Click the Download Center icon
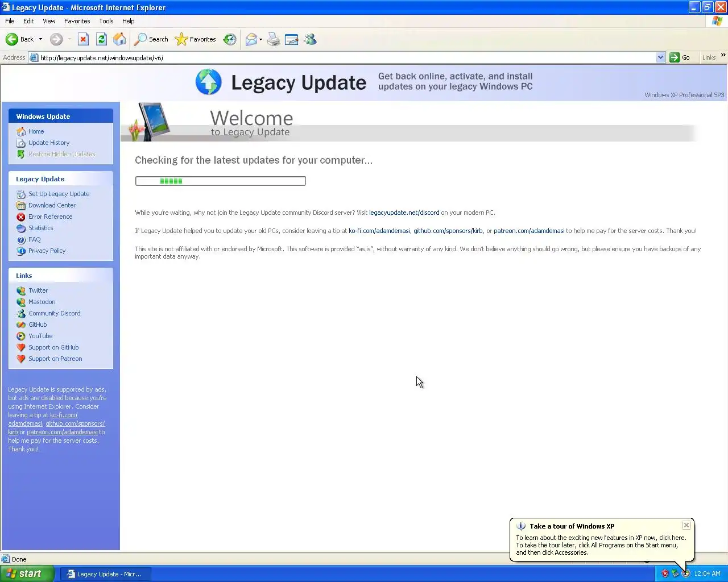 coord(21,205)
